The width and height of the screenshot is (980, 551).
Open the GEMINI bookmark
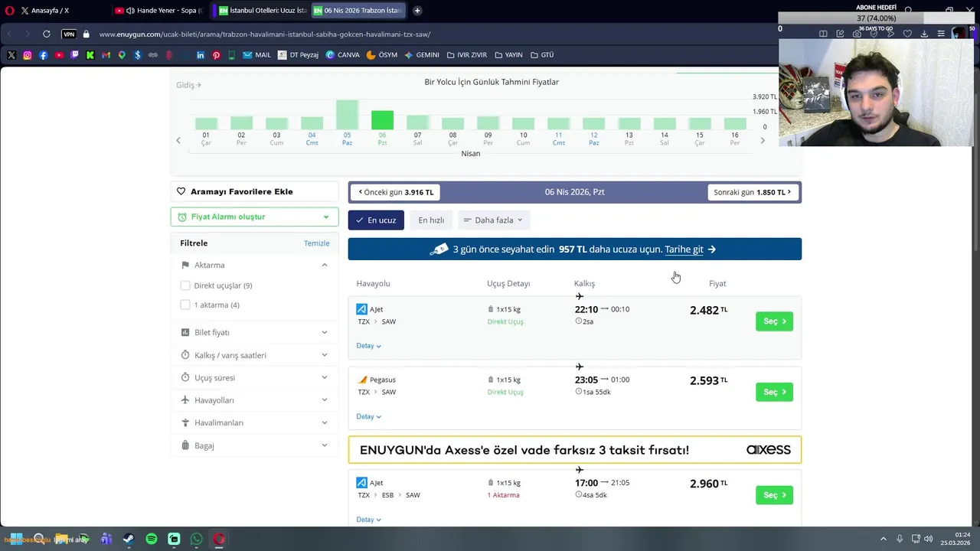coord(422,55)
